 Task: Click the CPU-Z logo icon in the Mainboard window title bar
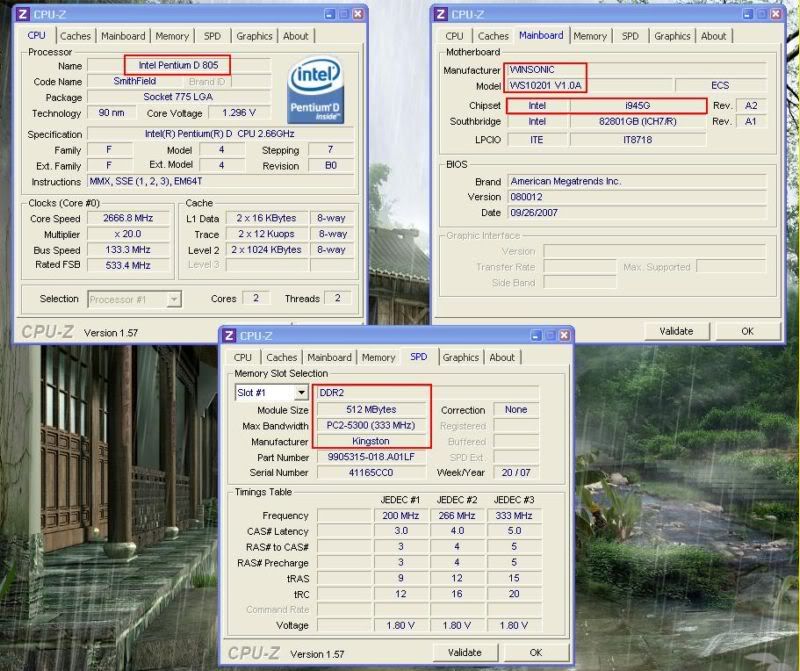440,14
